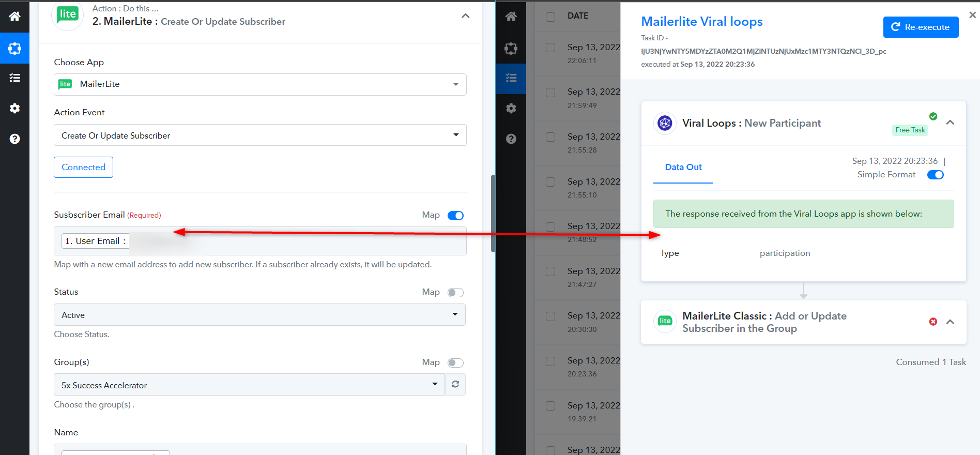Click the red error icon on MailerLite Classic step
The height and width of the screenshot is (455, 980).
pos(933,322)
